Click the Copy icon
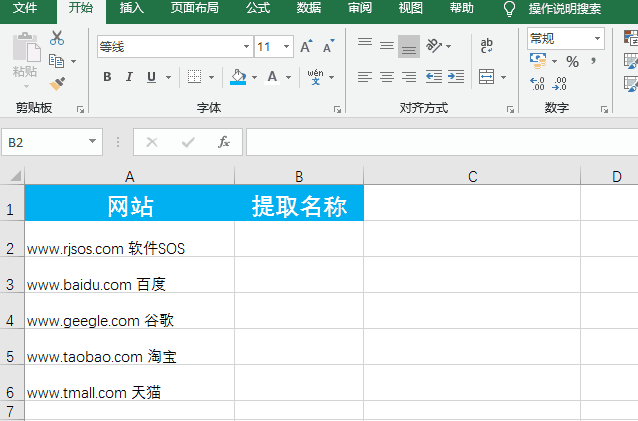 coord(56,61)
